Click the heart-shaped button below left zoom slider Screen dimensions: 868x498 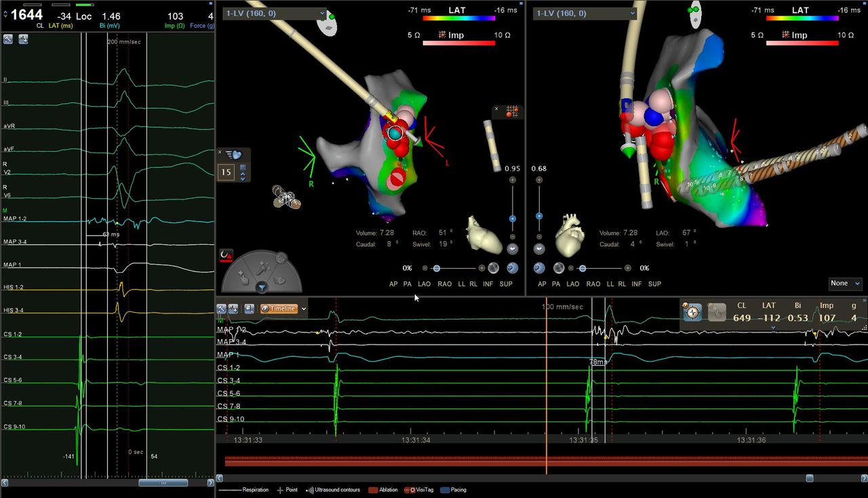click(513, 249)
